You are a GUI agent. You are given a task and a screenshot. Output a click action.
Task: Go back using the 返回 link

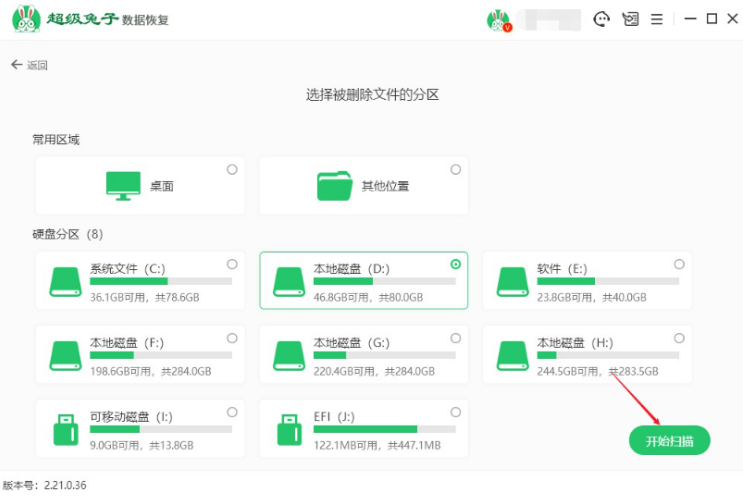click(30, 65)
